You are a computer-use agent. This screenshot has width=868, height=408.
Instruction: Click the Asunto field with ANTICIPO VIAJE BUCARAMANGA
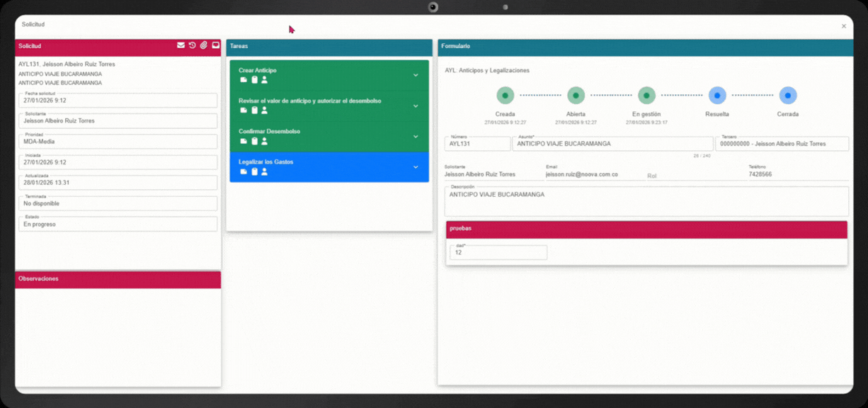pos(612,144)
